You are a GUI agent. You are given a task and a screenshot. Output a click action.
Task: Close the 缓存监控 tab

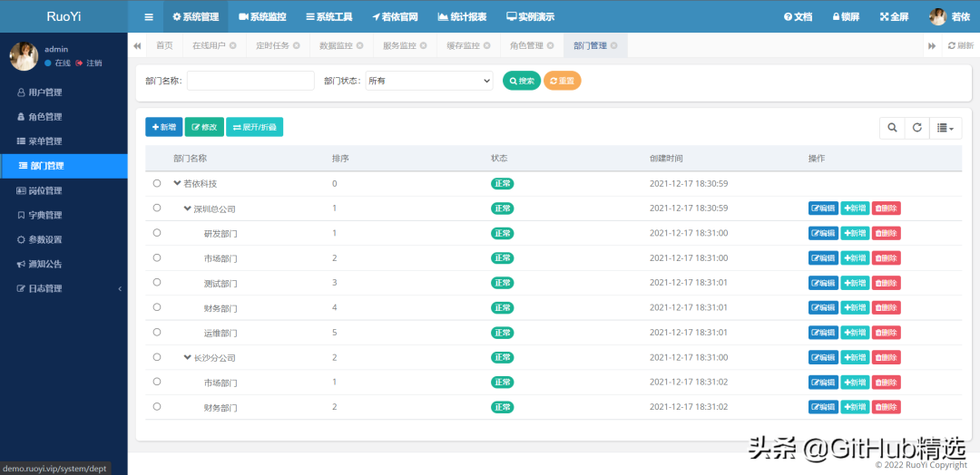click(x=487, y=45)
